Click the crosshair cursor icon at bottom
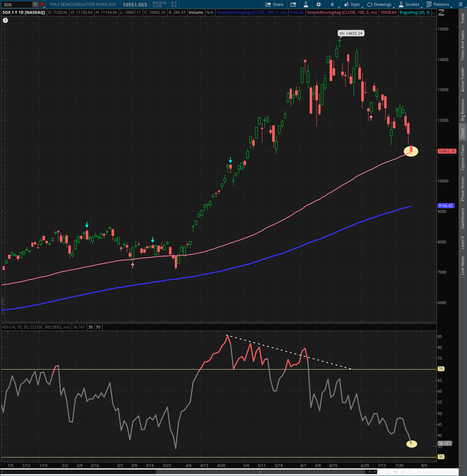This screenshot has width=467, height=476. pyautogui.click(x=403, y=472)
